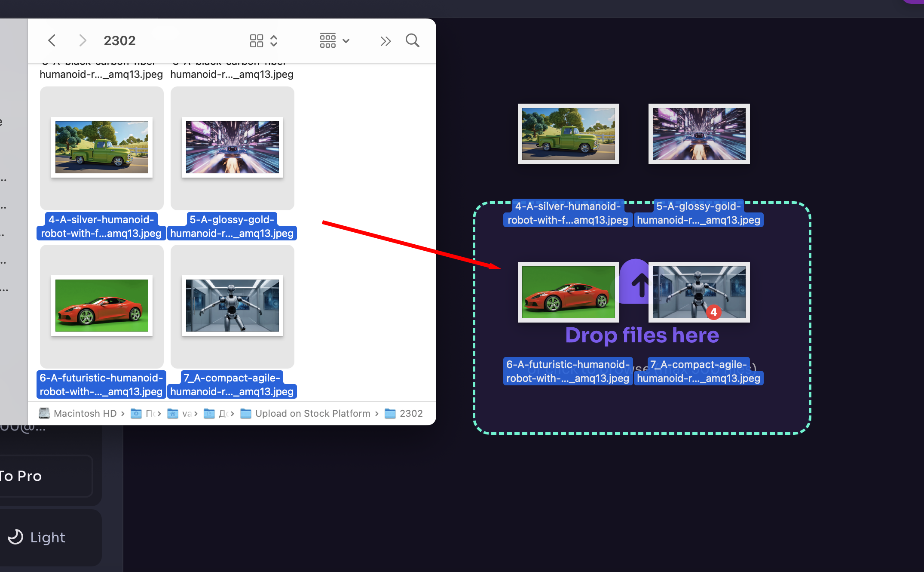Open the grouping options dropdown chevron
The width and height of the screenshot is (924, 572).
click(x=346, y=40)
